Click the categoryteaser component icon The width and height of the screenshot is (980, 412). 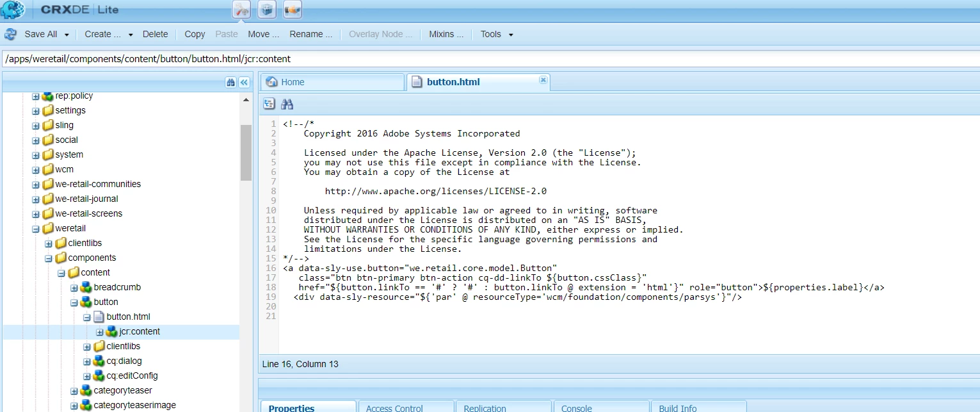[86, 390]
